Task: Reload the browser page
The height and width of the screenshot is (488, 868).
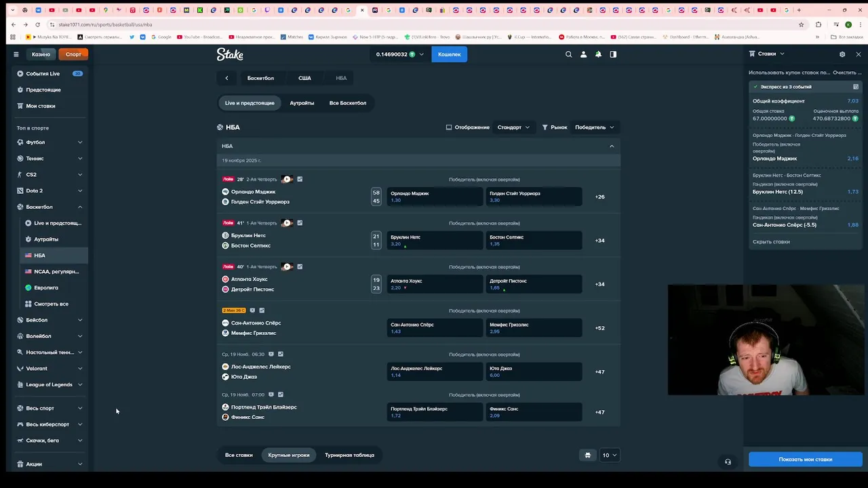Action: (x=38, y=24)
